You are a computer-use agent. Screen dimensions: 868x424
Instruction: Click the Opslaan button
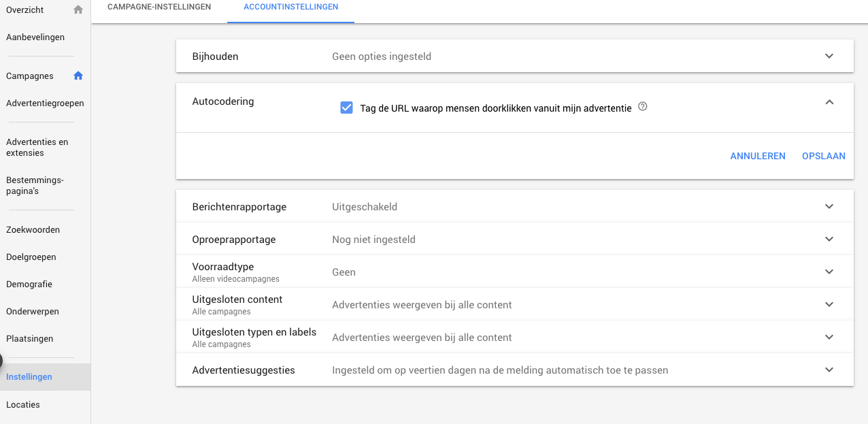pos(824,156)
